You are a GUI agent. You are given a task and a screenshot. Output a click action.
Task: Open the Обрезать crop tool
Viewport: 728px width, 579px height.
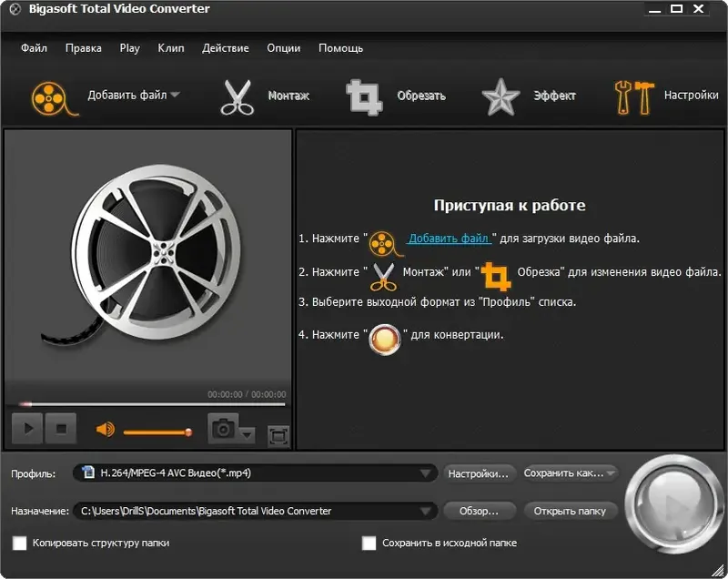pos(364,95)
